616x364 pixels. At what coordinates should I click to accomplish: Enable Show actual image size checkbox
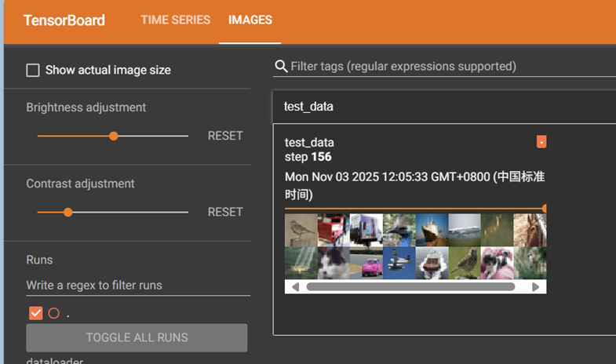(x=33, y=71)
